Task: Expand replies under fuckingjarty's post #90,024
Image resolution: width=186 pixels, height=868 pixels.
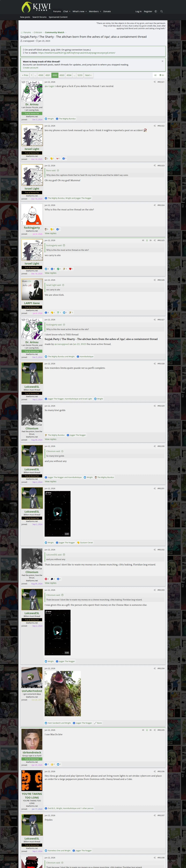Action: [51, 233]
